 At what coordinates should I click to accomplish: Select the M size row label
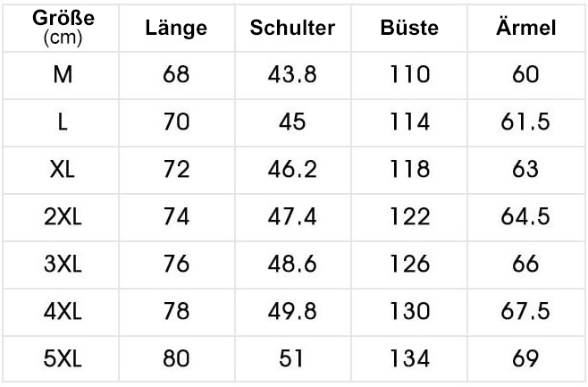pyautogui.click(x=63, y=74)
